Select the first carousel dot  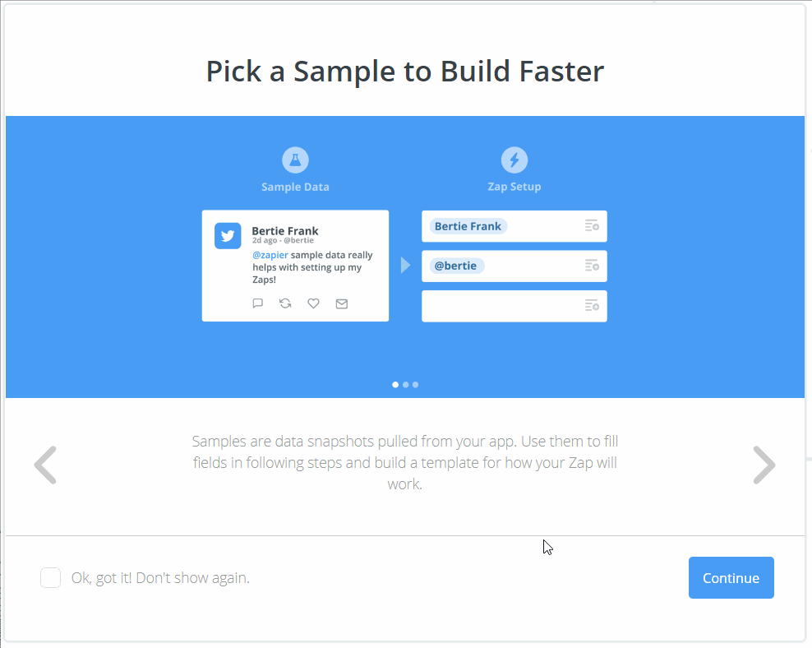[x=395, y=384]
